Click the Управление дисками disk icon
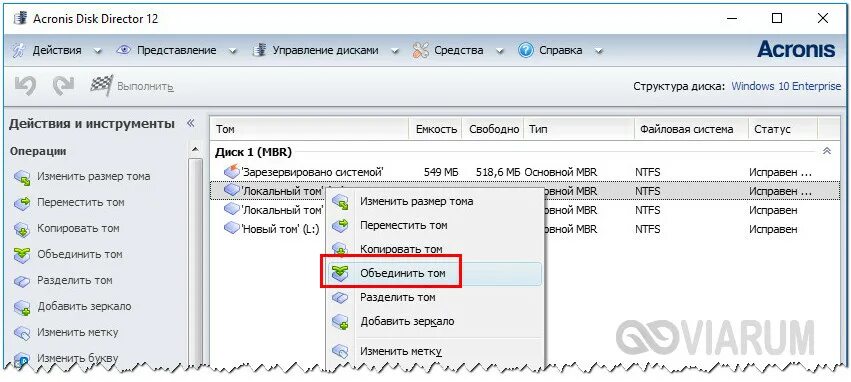The image size is (851, 382). click(x=259, y=50)
